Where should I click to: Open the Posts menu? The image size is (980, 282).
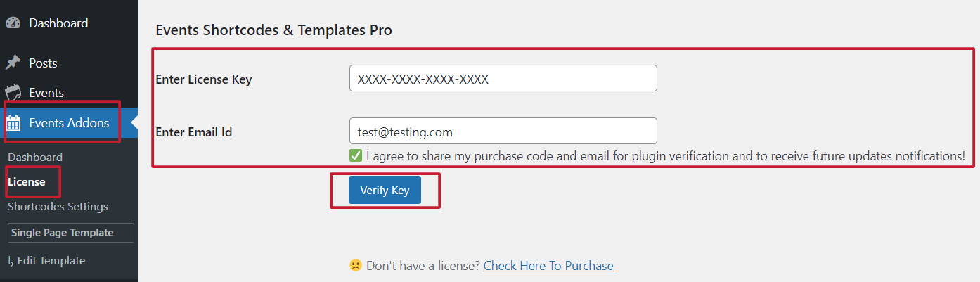(43, 63)
